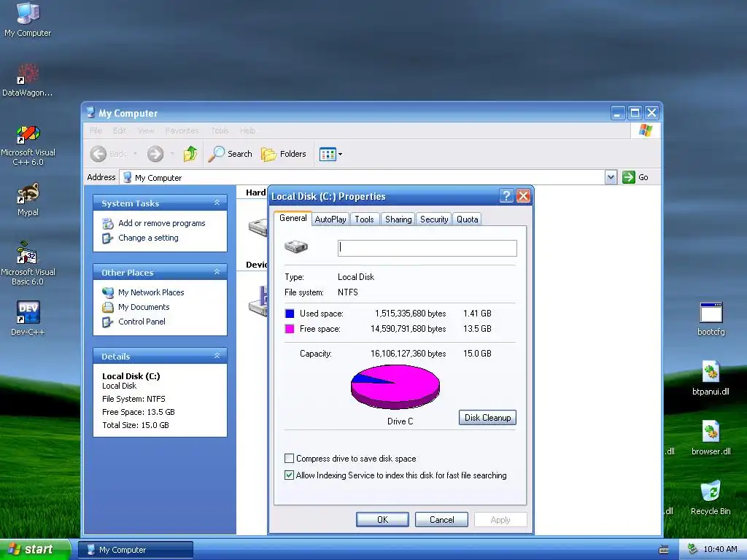This screenshot has height=560, width=747.
Task: Click the Forward arrow in Explorer toolbar
Action: 155,154
